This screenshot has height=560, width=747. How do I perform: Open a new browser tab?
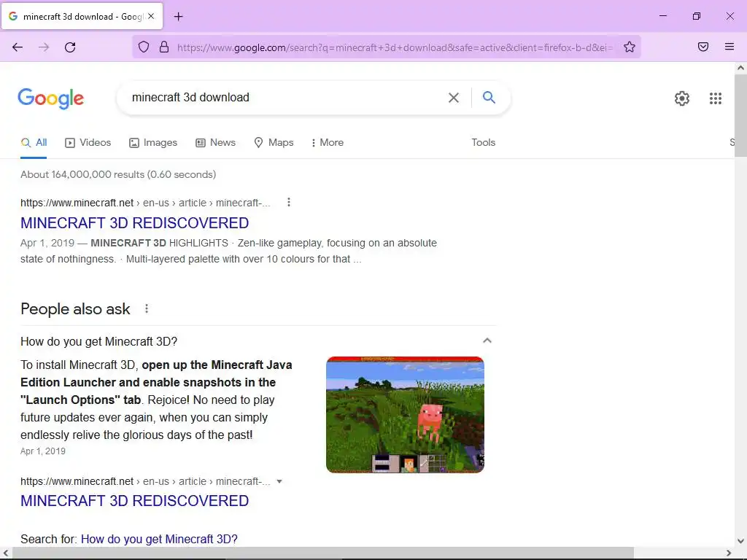(x=179, y=17)
